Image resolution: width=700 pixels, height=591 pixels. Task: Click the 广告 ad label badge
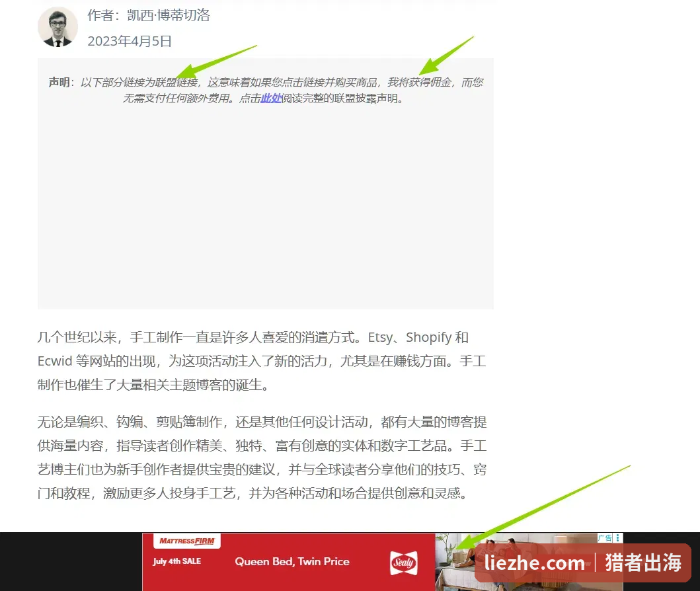click(605, 538)
